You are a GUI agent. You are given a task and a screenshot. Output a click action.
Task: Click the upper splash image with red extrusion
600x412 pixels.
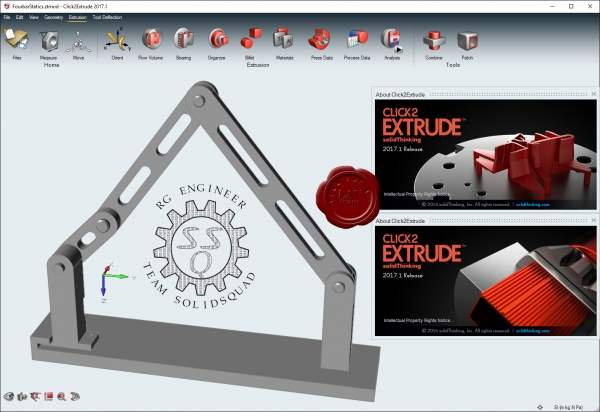[x=486, y=155]
